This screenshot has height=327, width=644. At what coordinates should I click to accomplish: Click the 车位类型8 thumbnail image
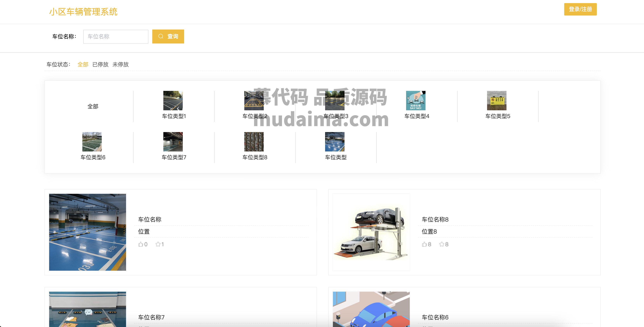click(254, 142)
